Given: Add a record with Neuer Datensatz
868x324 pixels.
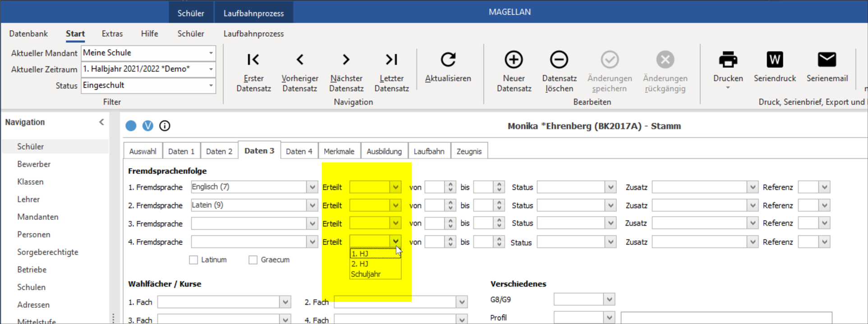Looking at the screenshot, I should pos(514,59).
